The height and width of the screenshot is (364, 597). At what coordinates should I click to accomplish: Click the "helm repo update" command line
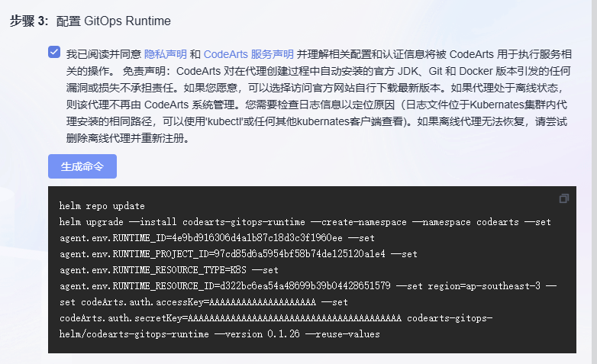coord(102,206)
